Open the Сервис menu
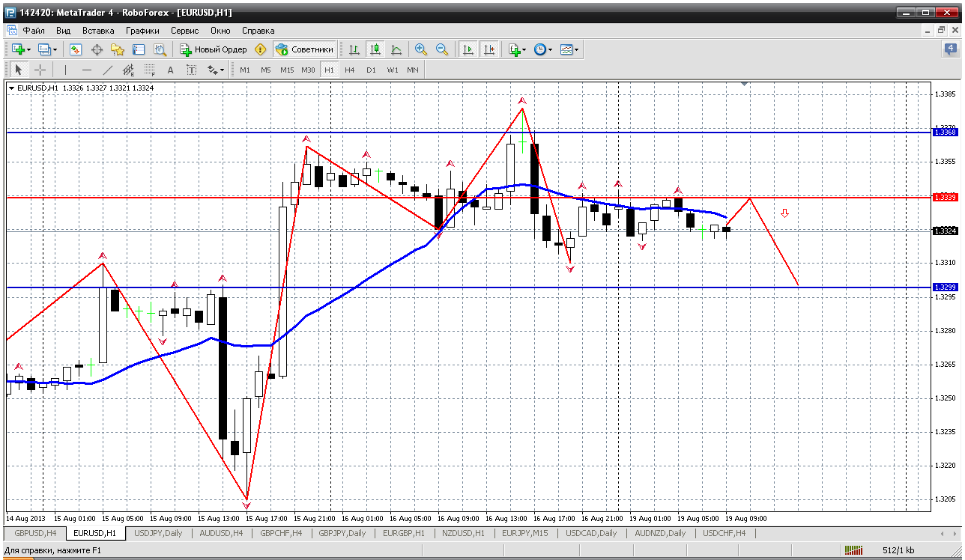 point(184,31)
